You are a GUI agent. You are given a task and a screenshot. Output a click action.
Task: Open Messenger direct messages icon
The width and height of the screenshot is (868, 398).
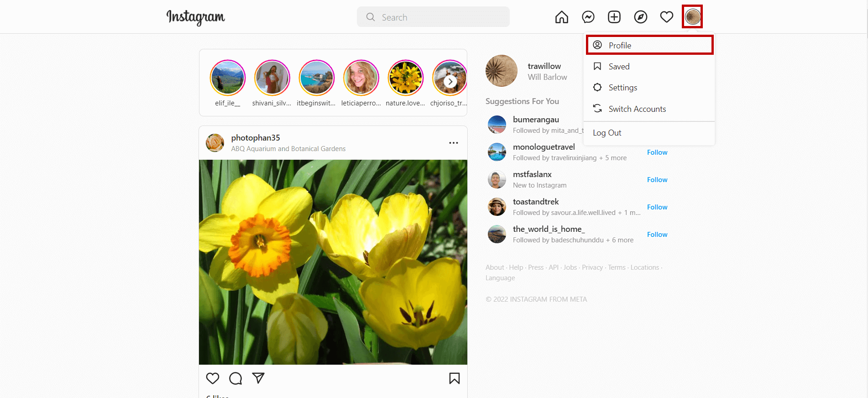[x=588, y=17]
